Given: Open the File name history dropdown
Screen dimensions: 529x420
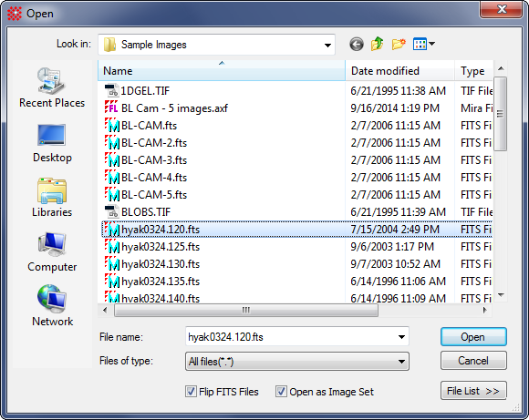Looking at the screenshot, I should pyautogui.click(x=401, y=337).
